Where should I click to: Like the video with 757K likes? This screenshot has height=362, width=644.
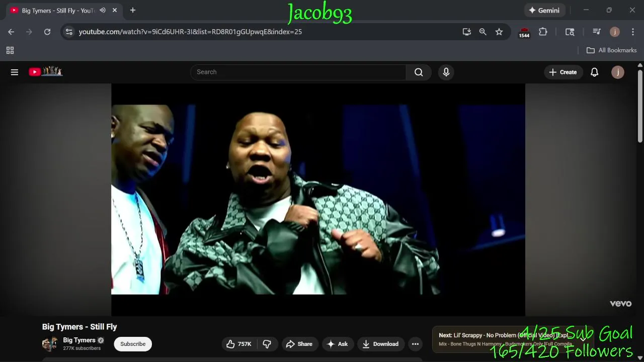(x=239, y=344)
